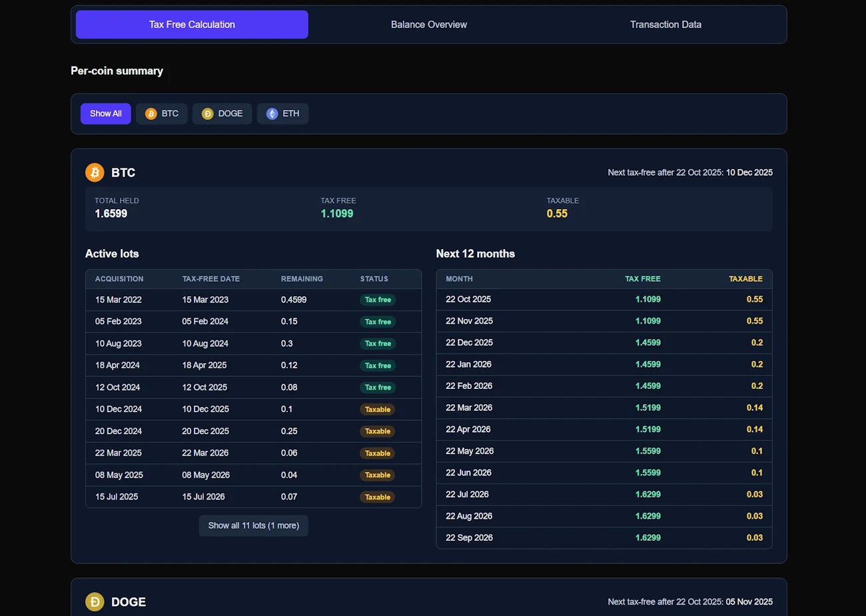Filter summary by DOGE coin
Viewport: 866px width, 616px height.
(222, 114)
